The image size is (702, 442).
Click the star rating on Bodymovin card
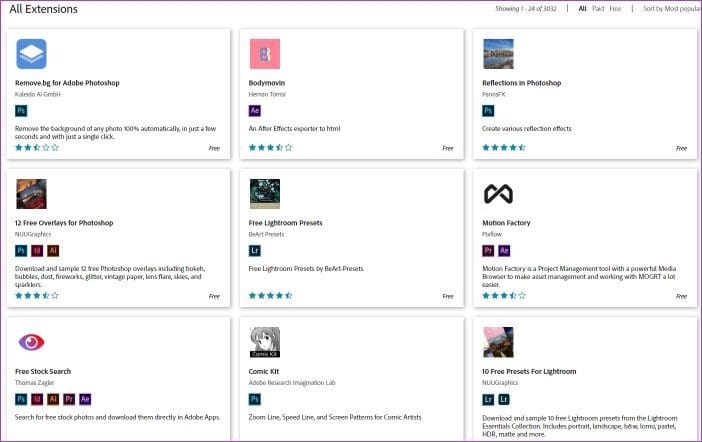pos(270,147)
